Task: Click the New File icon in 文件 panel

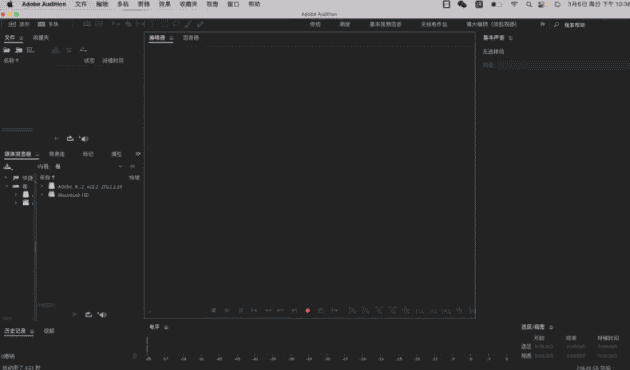Action: pyautogui.click(x=30, y=50)
